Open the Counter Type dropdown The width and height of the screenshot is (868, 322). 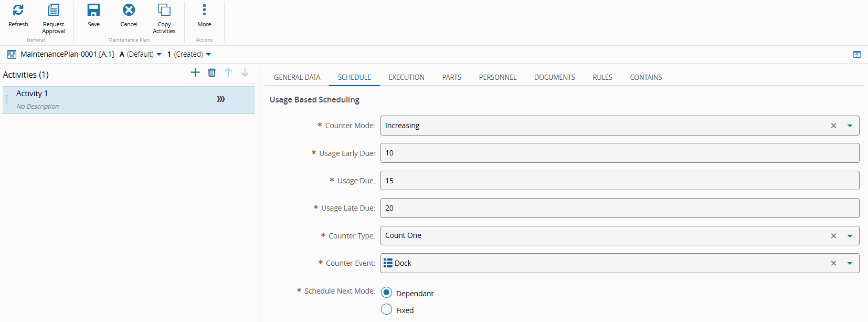pyautogui.click(x=850, y=236)
